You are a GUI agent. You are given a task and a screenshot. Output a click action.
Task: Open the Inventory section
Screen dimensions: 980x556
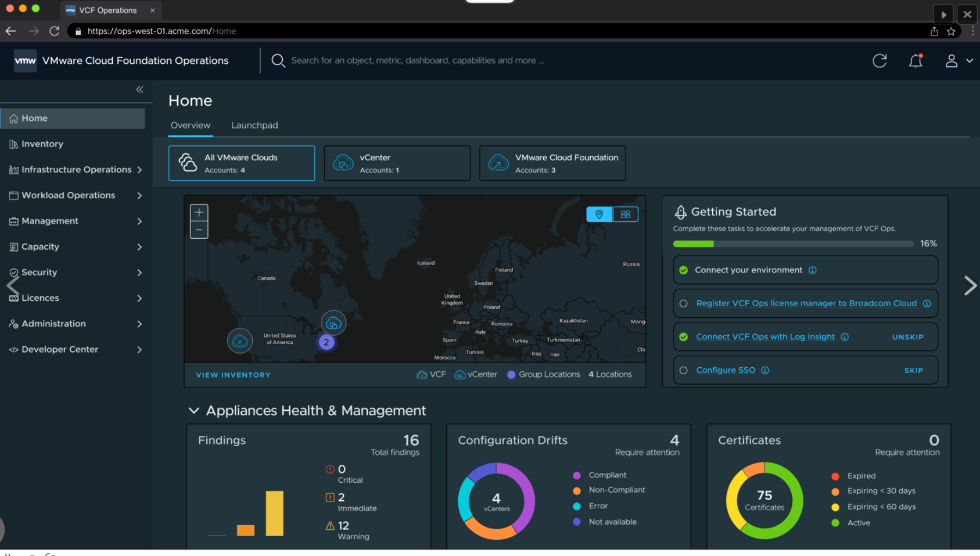click(x=41, y=144)
